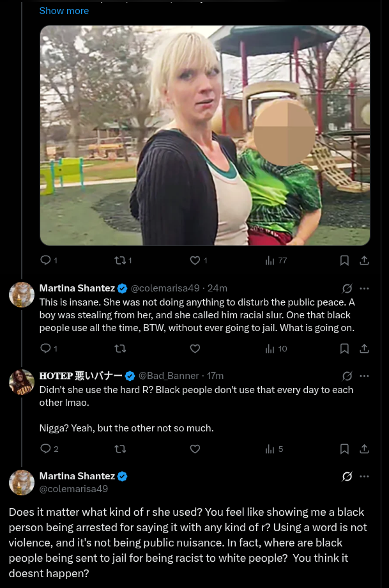The image size is (389, 588).
Task: Open HOTEP's profile avatar
Action: (22, 382)
